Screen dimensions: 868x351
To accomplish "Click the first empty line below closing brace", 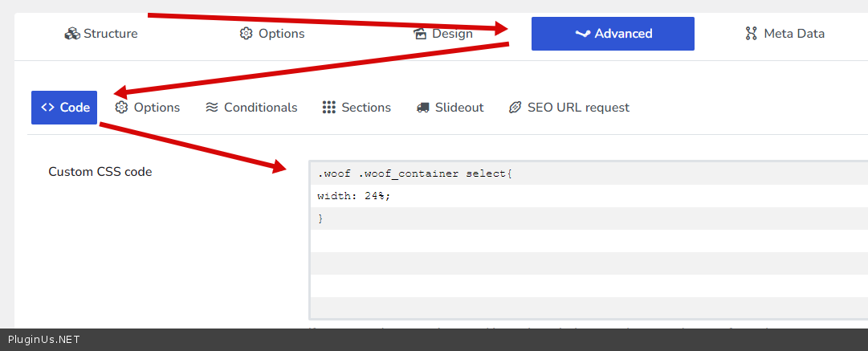I will (562, 241).
